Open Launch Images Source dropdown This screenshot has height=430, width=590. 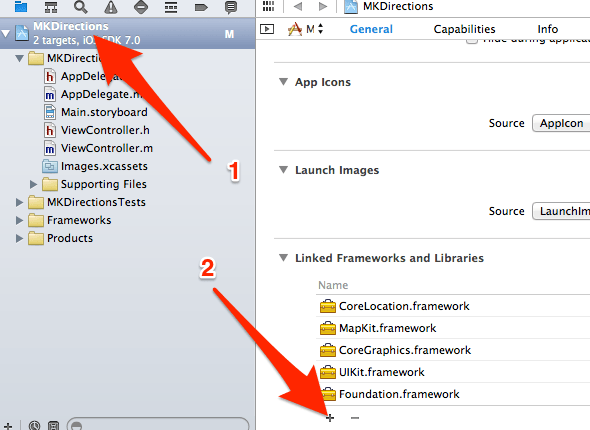[x=561, y=211]
